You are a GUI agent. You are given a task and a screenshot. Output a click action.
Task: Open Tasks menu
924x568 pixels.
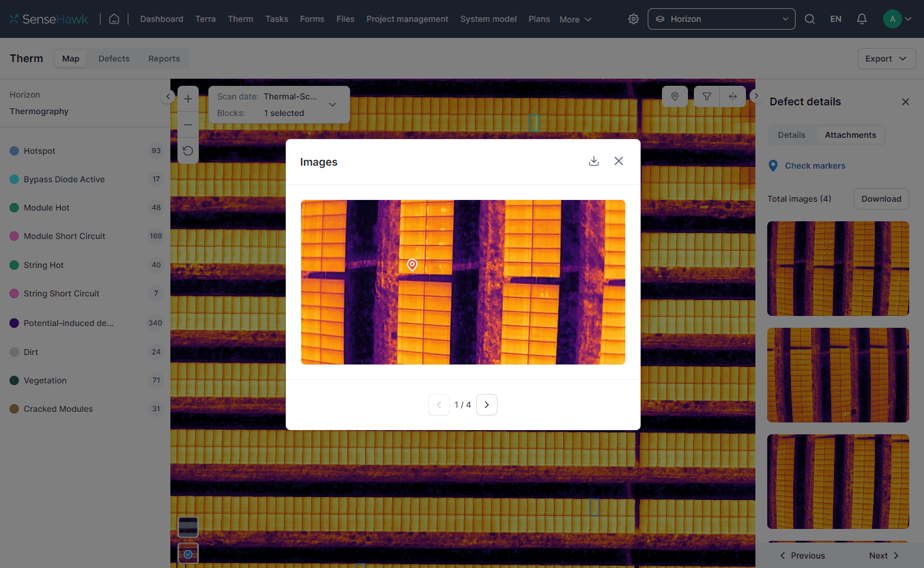tap(277, 19)
